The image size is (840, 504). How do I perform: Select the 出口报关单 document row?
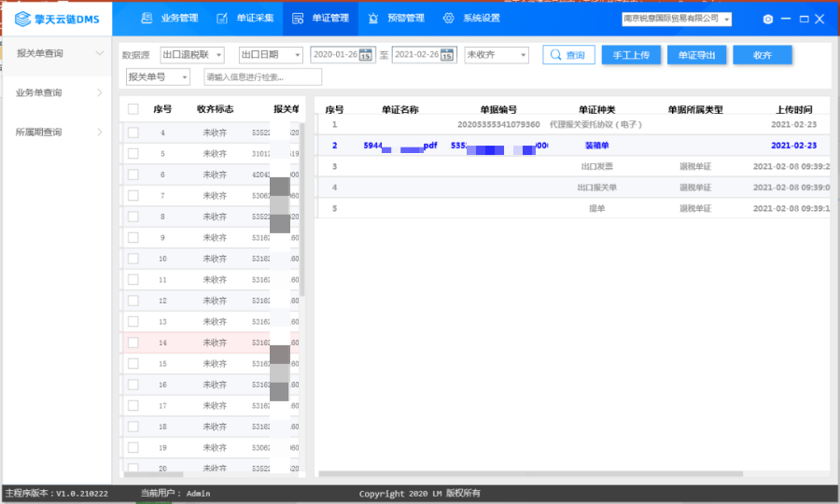[x=573, y=188]
